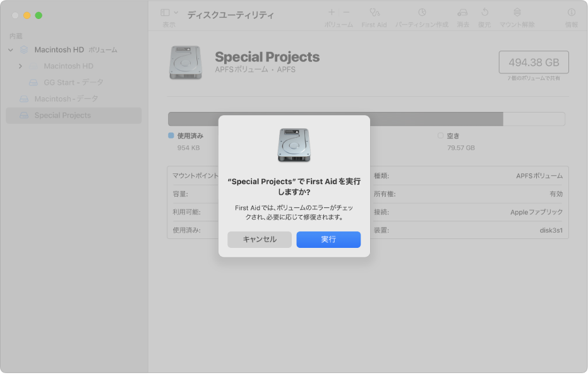This screenshot has height=375, width=588.
Task: Click the Special Projects sidebar drive icon
Action: [24, 115]
